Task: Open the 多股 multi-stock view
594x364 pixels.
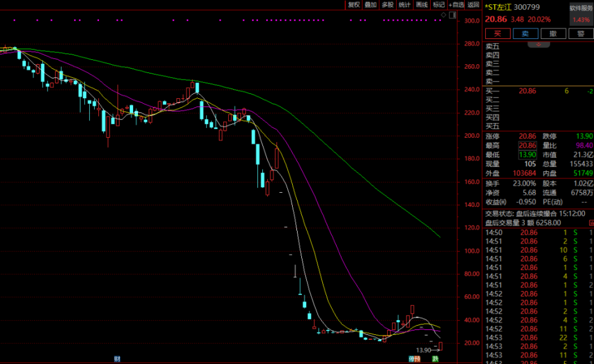Action: coord(387,4)
